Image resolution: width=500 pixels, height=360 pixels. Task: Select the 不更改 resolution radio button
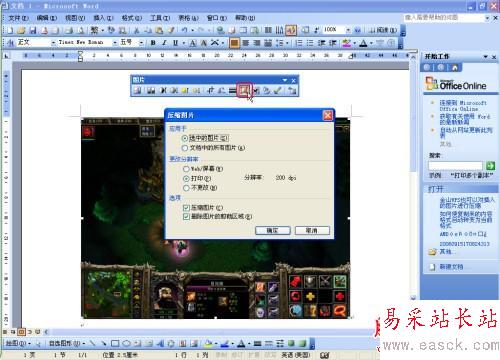pyautogui.click(x=186, y=188)
